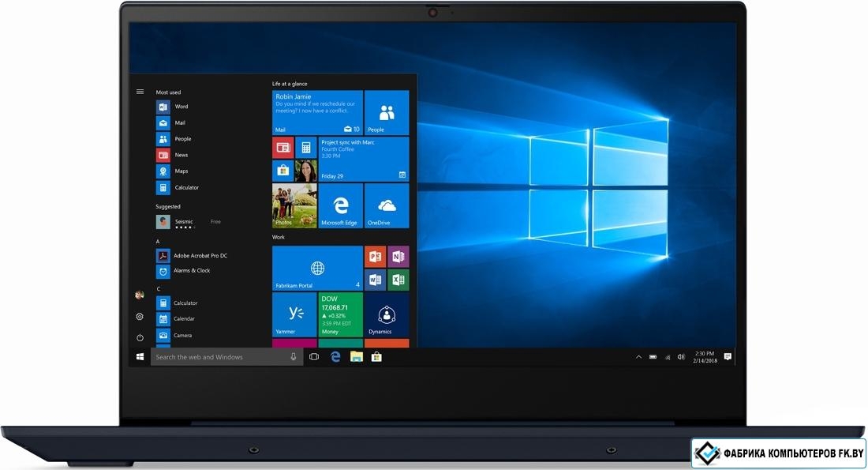Launch Alarms & Clock
This screenshot has height=470, width=868.
tap(183, 271)
